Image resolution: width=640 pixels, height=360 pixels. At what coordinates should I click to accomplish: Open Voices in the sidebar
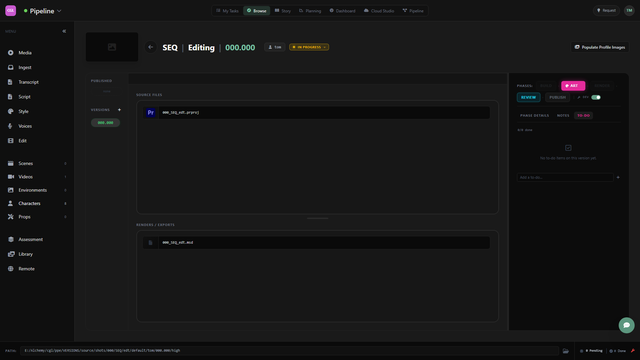(25, 126)
